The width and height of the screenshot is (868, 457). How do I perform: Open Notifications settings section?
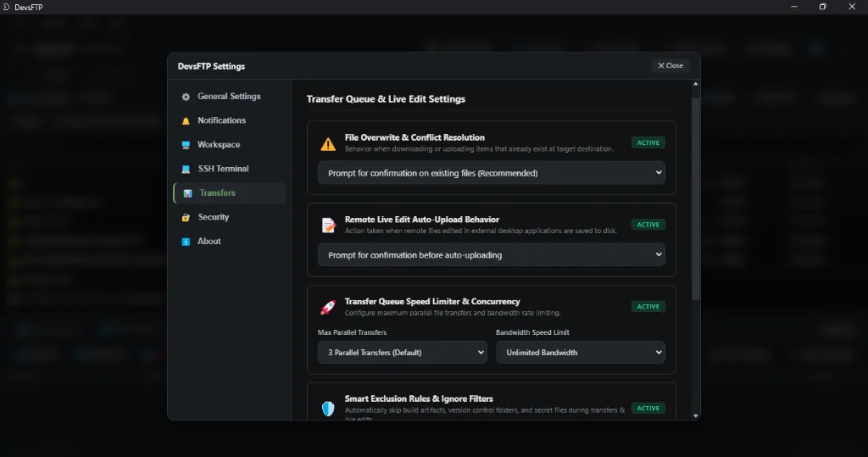coord(229,120)
